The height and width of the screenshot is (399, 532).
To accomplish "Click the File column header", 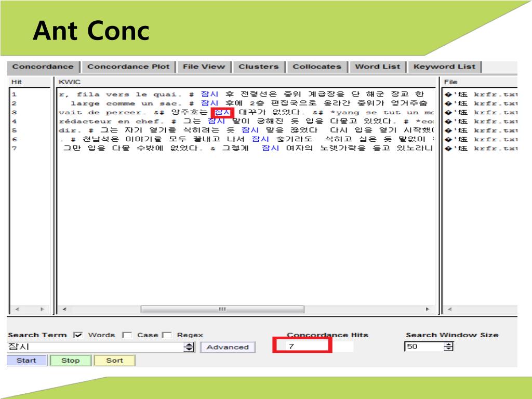I will 450,82.
